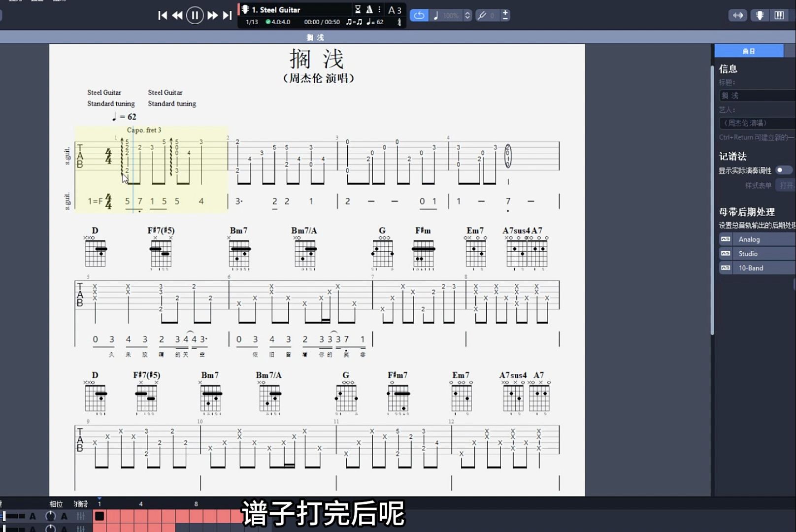The width and height of the screenshot is (796, 532).
Task: Open the global view waveform icon
Action: tap(738, 15)
